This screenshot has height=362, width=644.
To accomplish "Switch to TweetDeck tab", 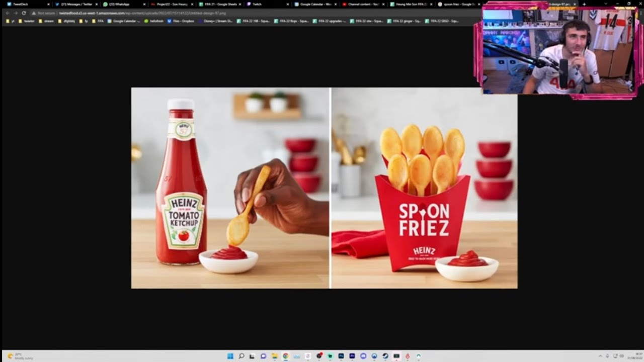I will pyautogui.click(x=28, y=4).
